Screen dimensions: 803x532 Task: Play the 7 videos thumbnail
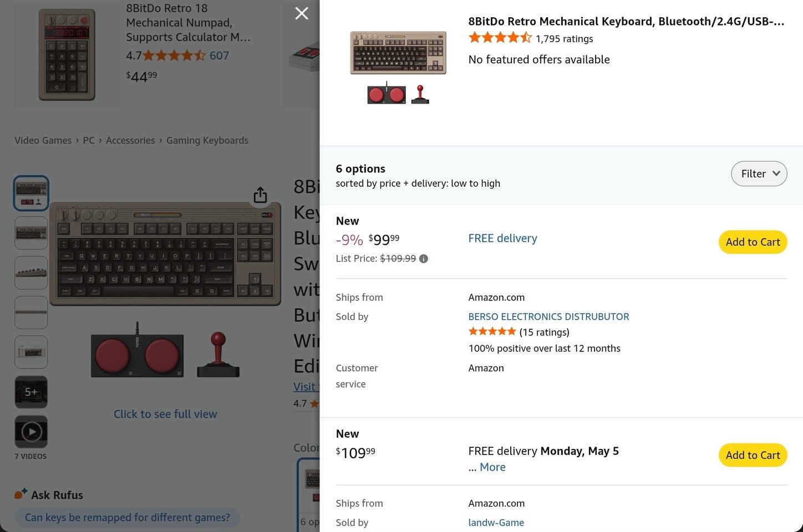[31, 432]
